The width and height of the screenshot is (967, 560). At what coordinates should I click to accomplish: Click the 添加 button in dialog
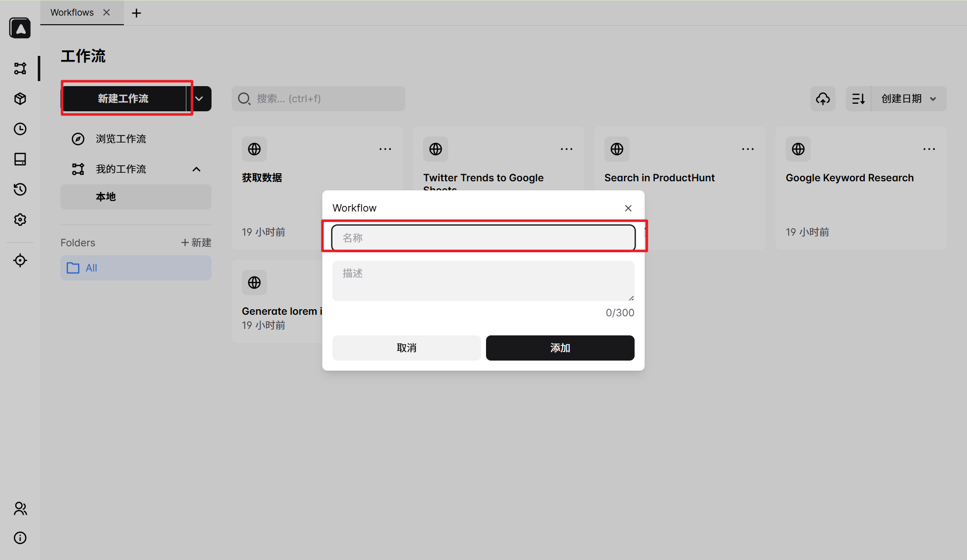560,348
